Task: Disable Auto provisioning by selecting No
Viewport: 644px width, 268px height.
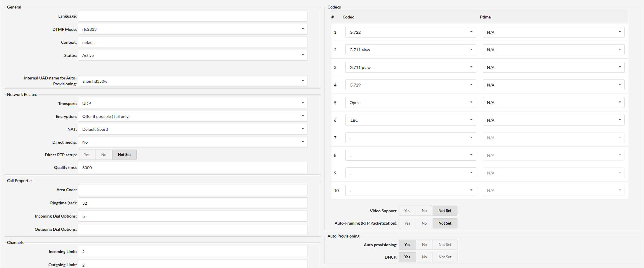Action: (x=424, y=245)
